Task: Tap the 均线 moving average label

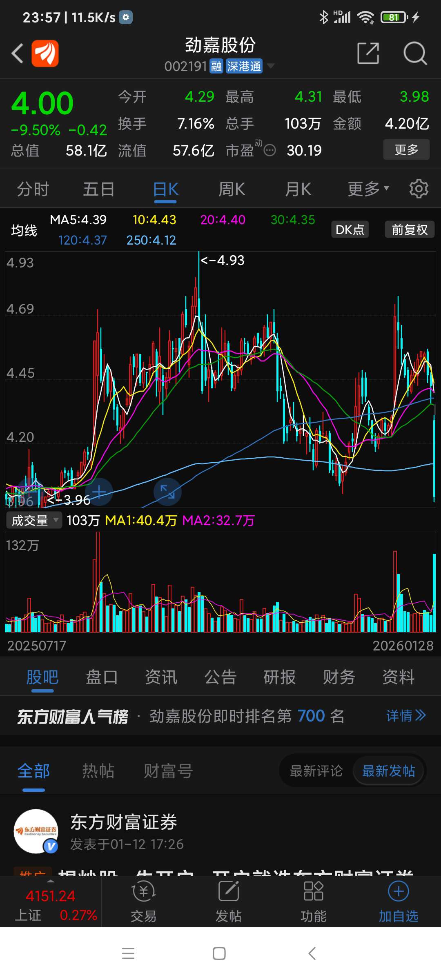Action: point(24,230)
